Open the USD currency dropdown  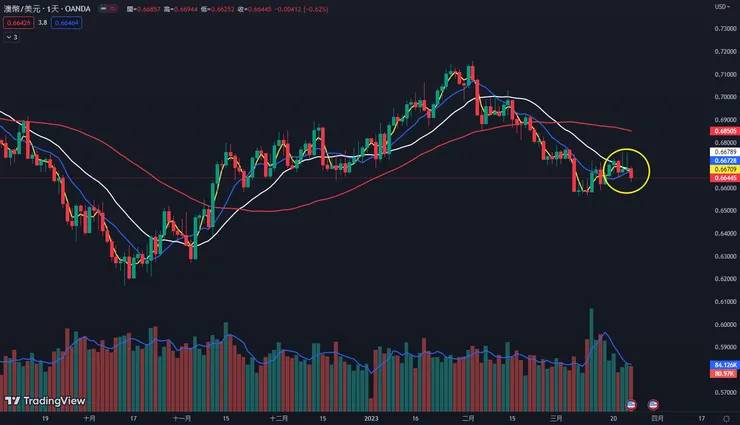719,7
